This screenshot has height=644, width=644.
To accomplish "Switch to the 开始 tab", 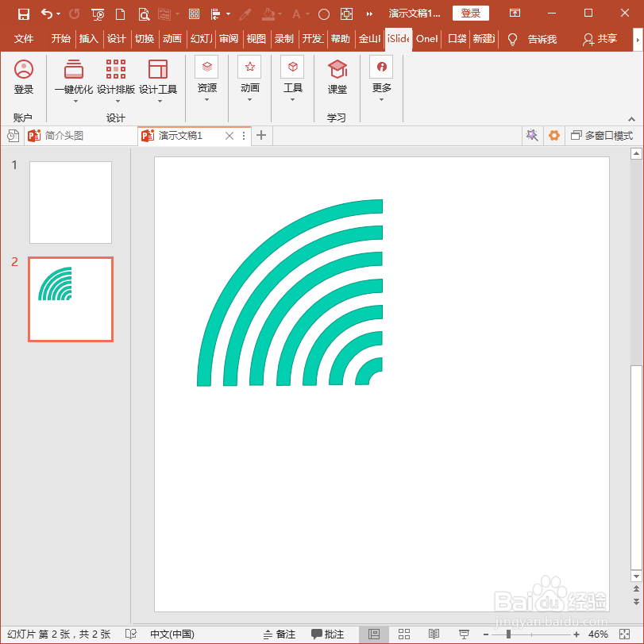I will [x=61, y=39].
